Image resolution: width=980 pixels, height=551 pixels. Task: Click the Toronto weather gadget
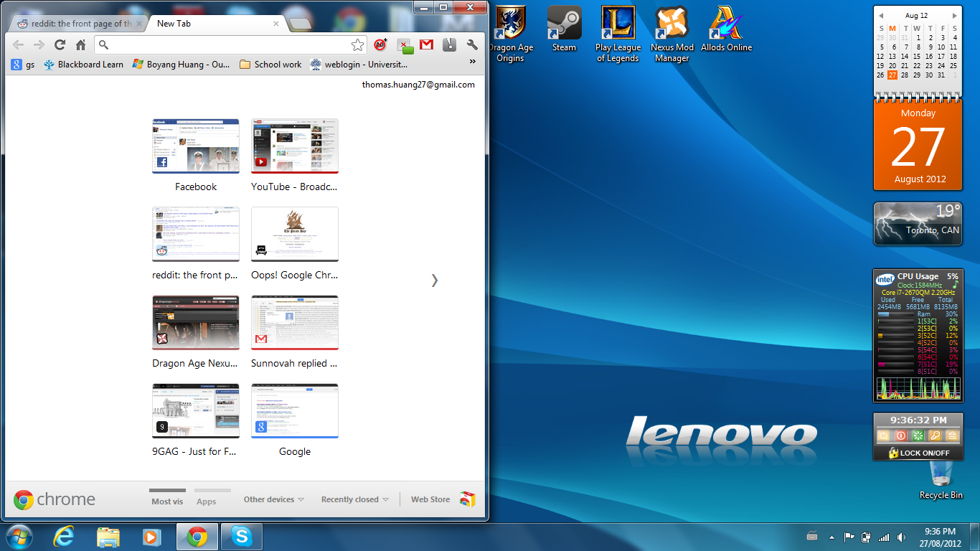click(918, 224)
